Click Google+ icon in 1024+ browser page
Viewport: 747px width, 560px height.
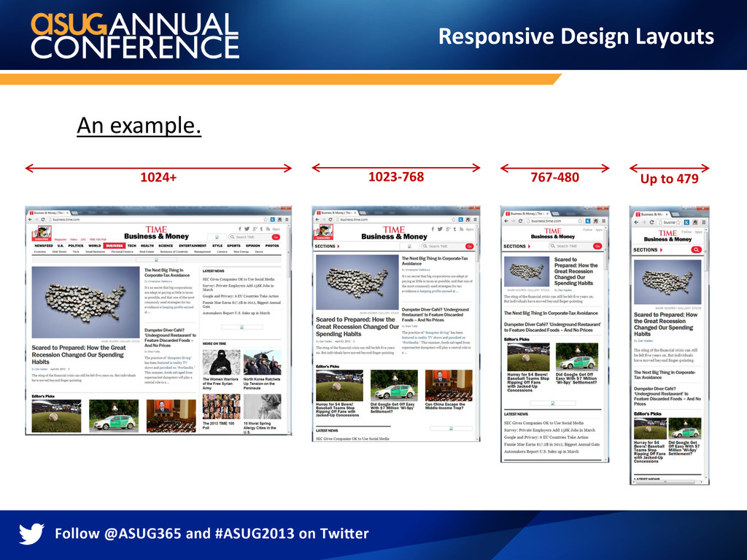255,229
